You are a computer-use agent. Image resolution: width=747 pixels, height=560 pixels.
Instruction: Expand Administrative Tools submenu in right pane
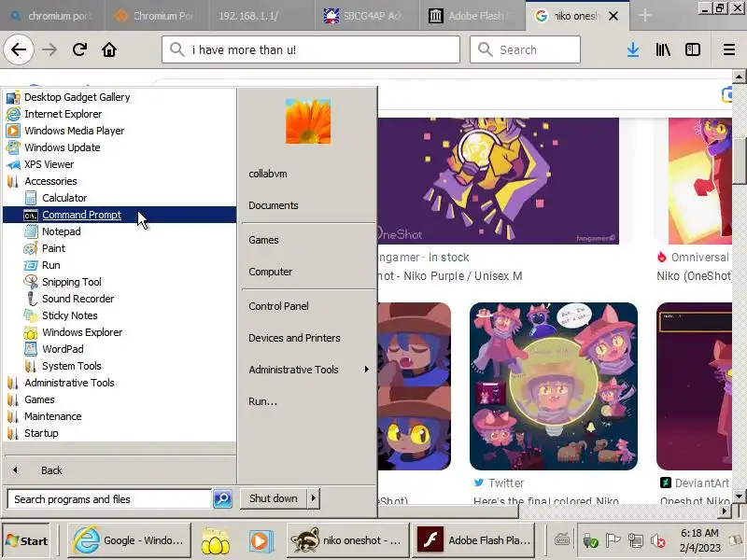308,370
